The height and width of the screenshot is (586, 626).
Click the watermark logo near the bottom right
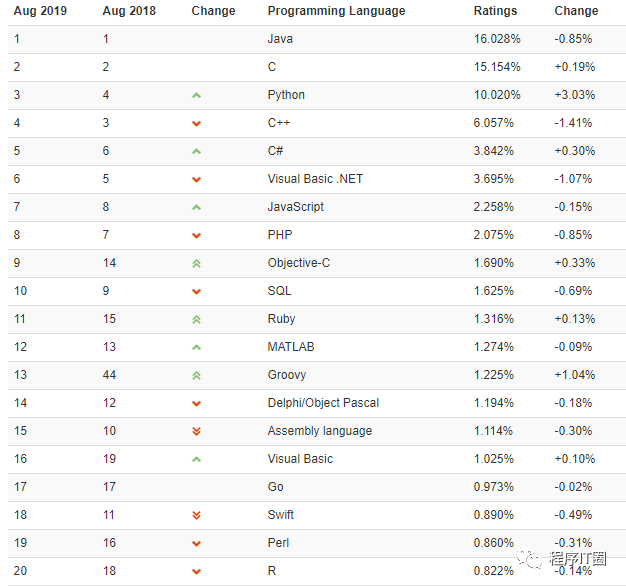(562, 558)
